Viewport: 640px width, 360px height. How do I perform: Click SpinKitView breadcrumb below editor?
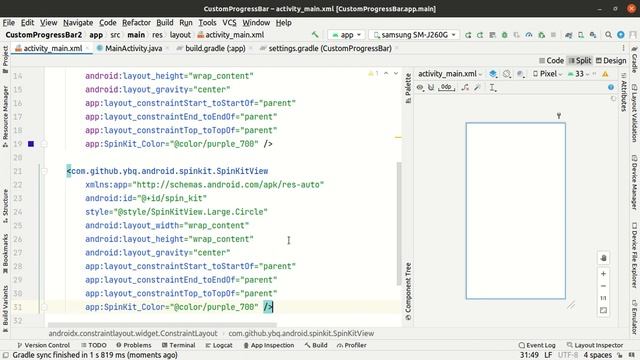pos(301,333)
